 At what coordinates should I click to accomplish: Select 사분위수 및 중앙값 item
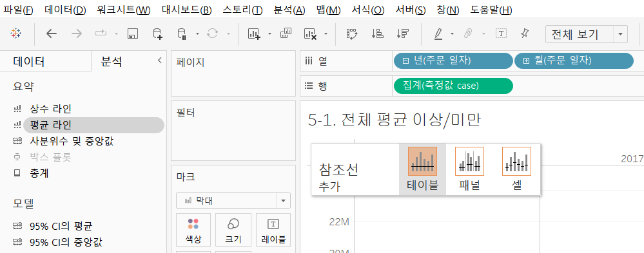72,142
